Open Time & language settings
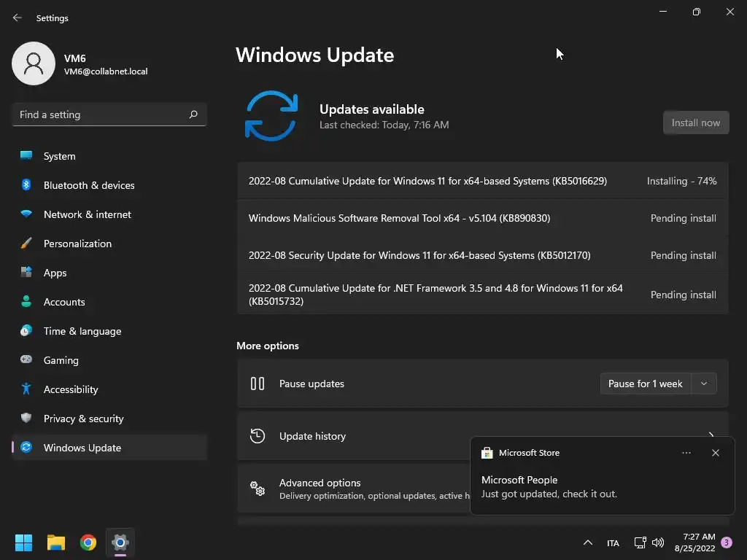Screen dimensions: 747x560 click(x=109, y=330)
